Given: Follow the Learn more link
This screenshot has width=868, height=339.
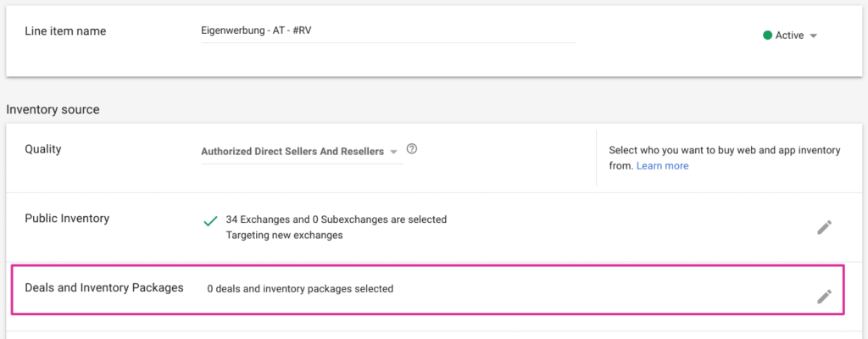Looking at the screenshot, I should point(662,166).
